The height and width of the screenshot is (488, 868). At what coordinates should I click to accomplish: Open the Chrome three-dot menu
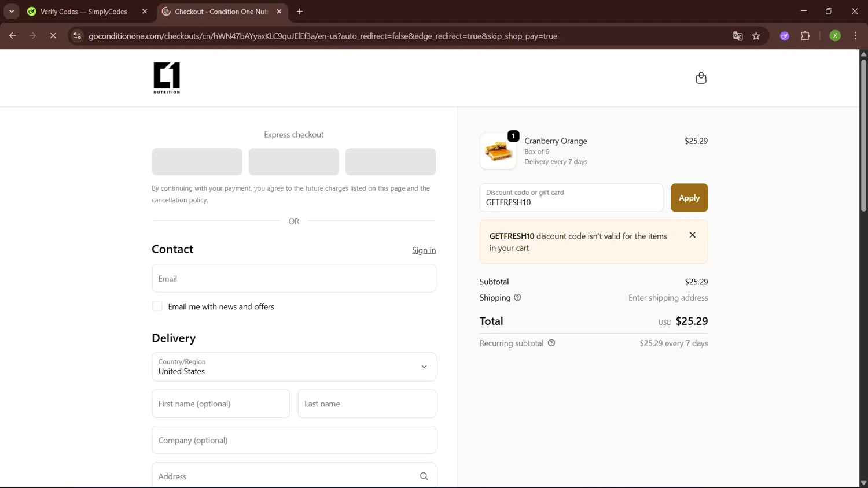coord(855,36)
